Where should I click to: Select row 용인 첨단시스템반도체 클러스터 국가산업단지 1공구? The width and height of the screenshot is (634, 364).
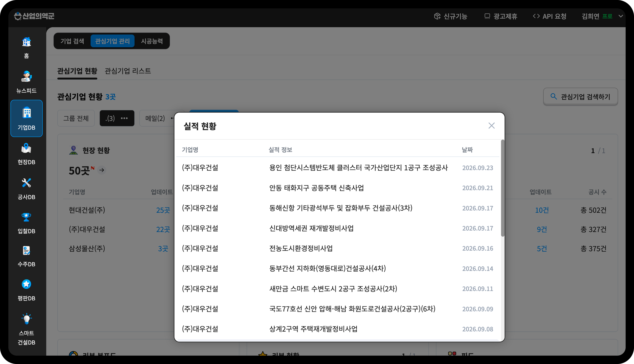click(x=337, y=167)
